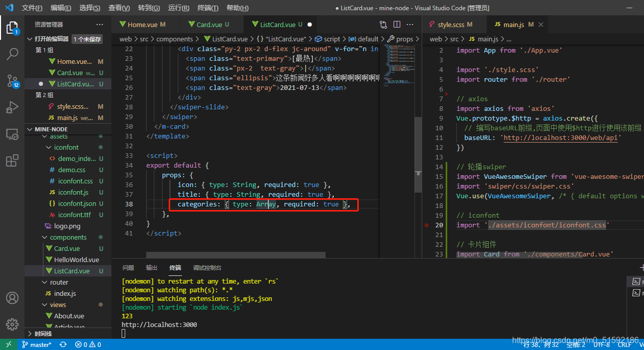Open the localhost:3000/web/api link in main.js
Viewport: 644px width, 350px height.
coord(562,137)
